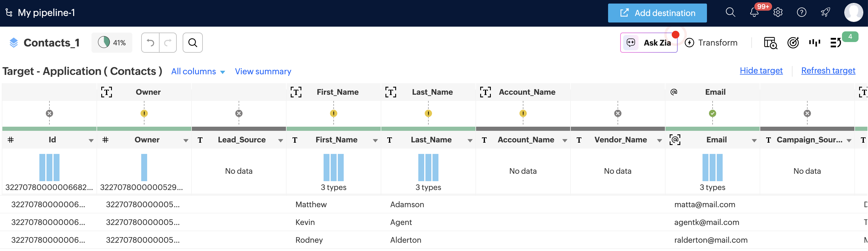The width and height of the screenshot is (868, 251).
Task: Expand the source Email column dropdown arrow
Action: pos(754,141)
